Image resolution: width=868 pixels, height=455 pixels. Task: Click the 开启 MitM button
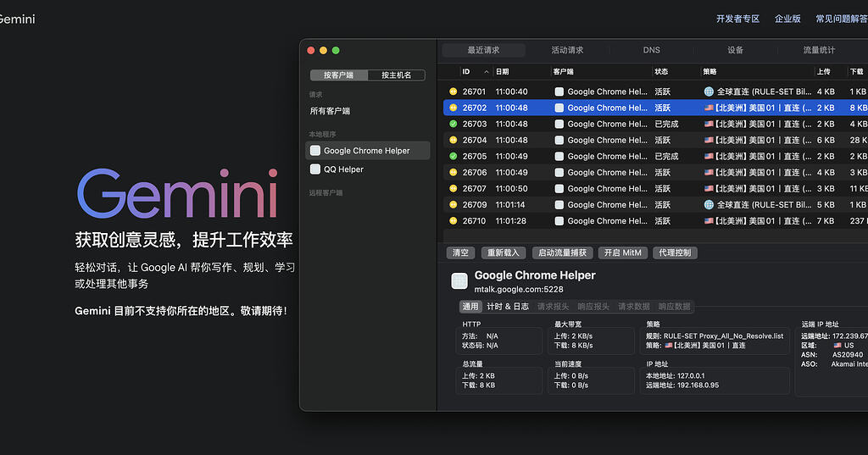click(x=623, y=252)
